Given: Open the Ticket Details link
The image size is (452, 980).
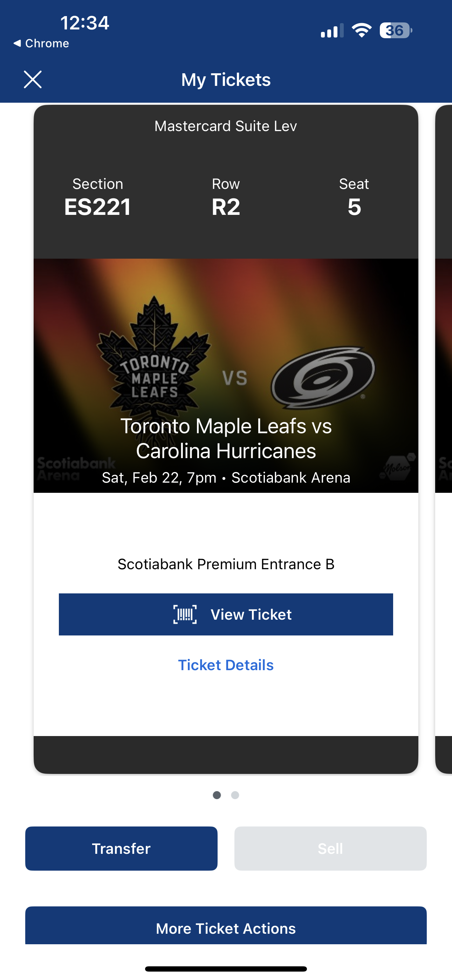Looking at the screenshot, I should click(226, 665).
